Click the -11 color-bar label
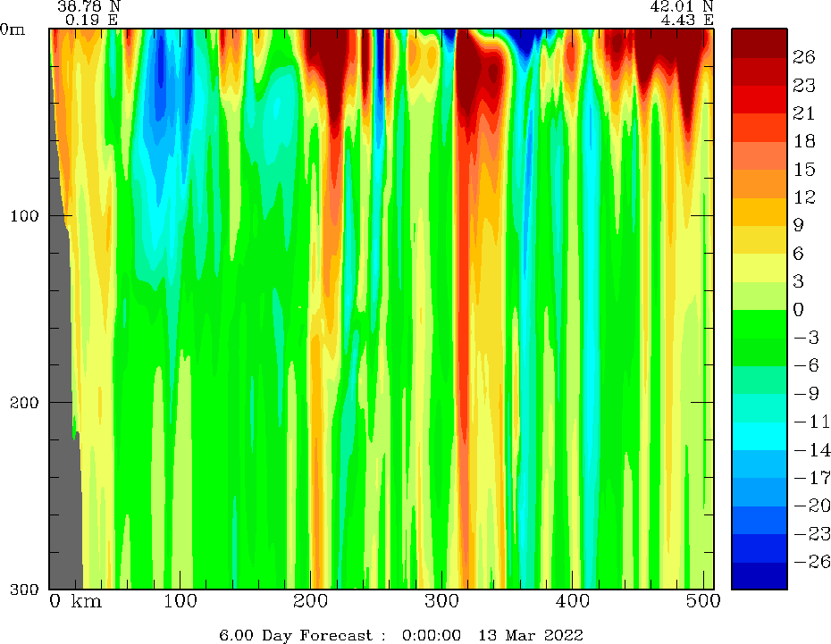Viewport: 831px width, 644px height. click(812, 422)
